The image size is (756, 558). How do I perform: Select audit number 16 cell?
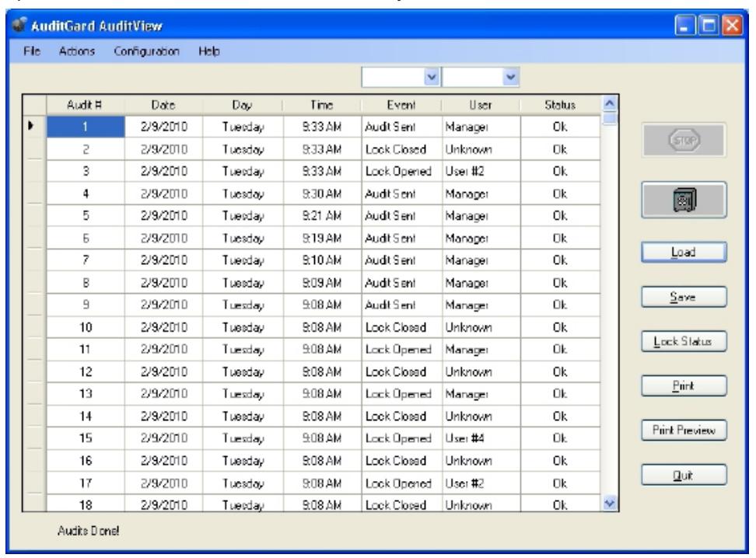click(86, 461)
